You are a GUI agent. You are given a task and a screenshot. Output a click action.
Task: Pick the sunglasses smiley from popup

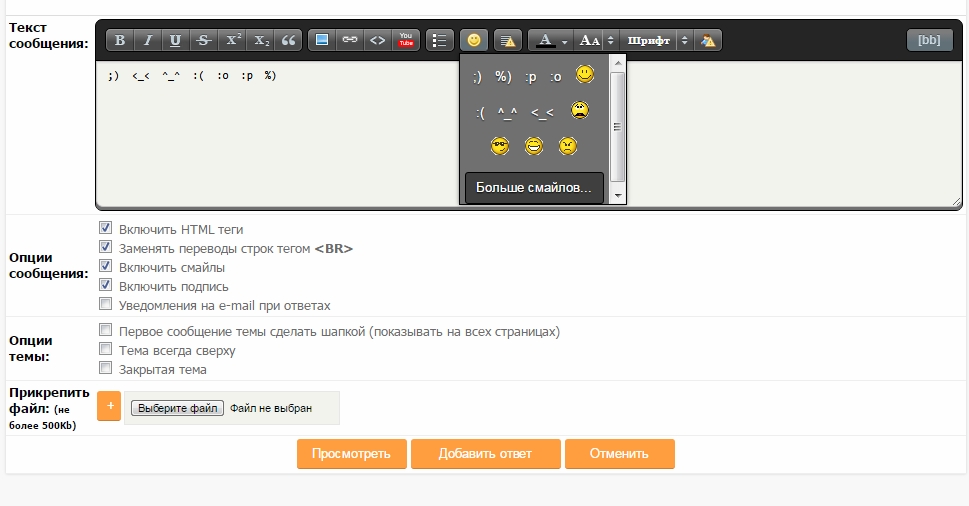click(500, 147)
